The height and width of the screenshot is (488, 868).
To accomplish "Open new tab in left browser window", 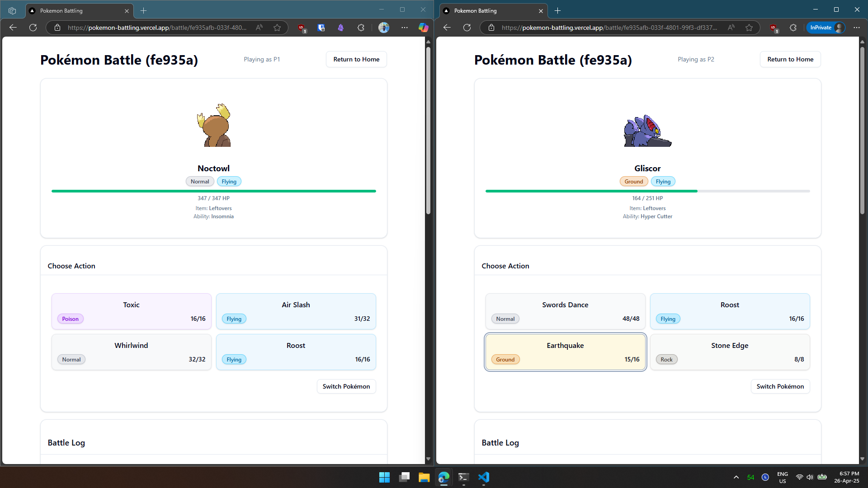I will 143,11.
